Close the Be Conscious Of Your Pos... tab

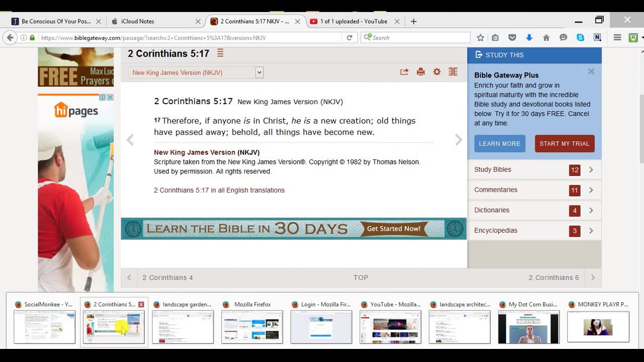pyautogui.click(x=99, y=21)
